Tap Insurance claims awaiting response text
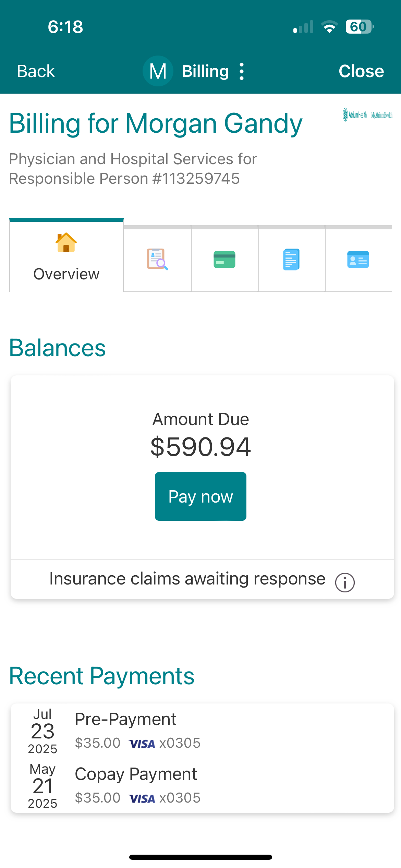This screenshot has height=868, width=401. (x=187, y=579)
